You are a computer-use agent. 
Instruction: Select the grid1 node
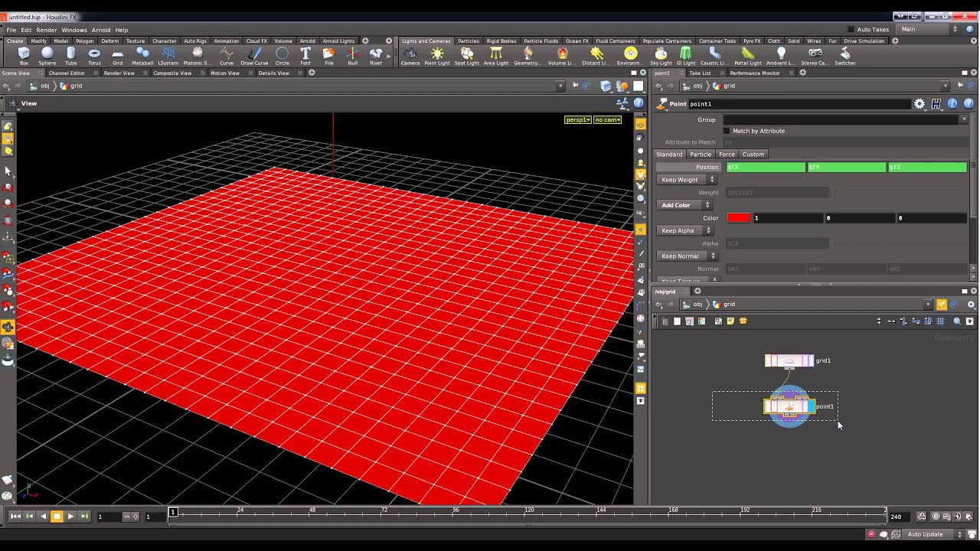pos(789,360)
